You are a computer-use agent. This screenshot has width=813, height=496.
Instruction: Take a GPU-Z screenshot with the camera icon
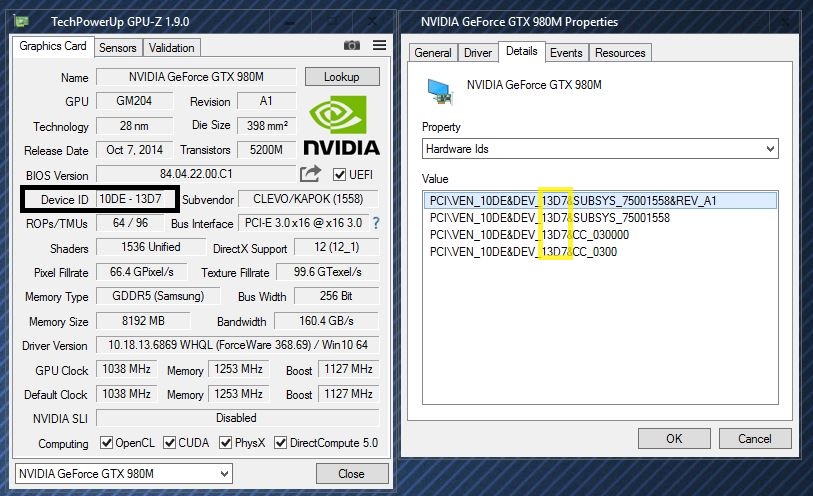coord(352,46)
